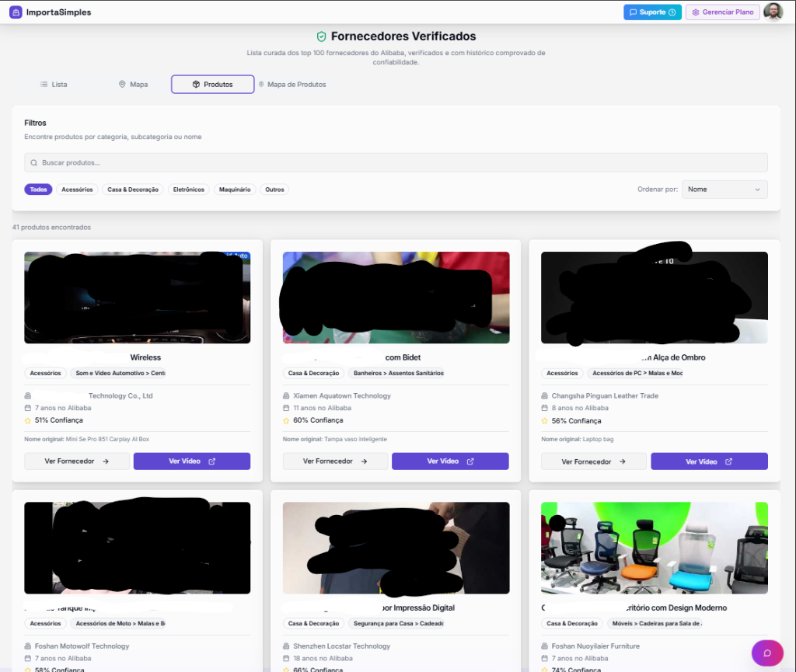Click Ver Vídeo for Laptop bag product

(709, 461)
